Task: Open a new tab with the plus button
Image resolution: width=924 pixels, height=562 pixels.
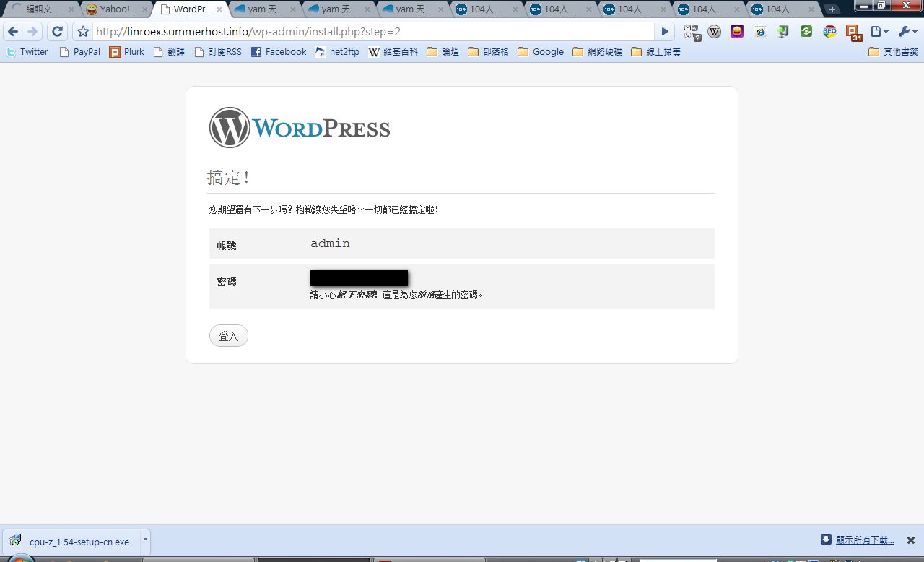Action: 832,9
